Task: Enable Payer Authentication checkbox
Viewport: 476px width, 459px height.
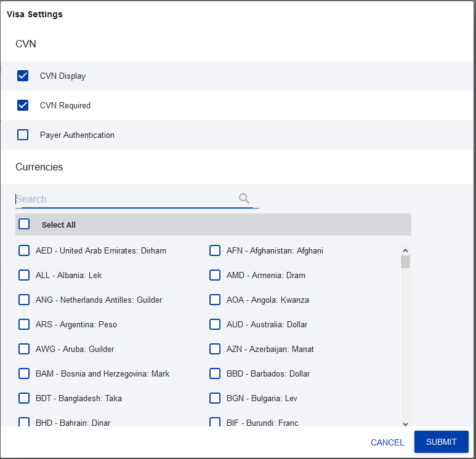Action: pos(23,135)
